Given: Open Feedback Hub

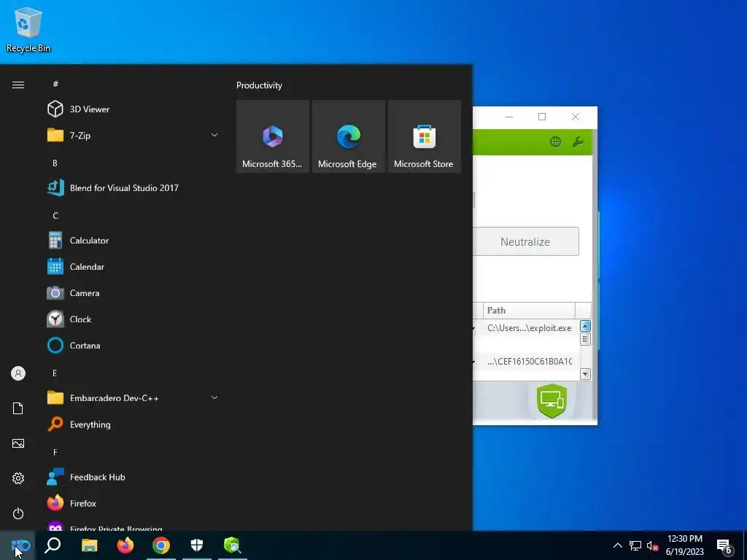Looking at the screenshot, I should pyautogui.click(x=133, y=477).
